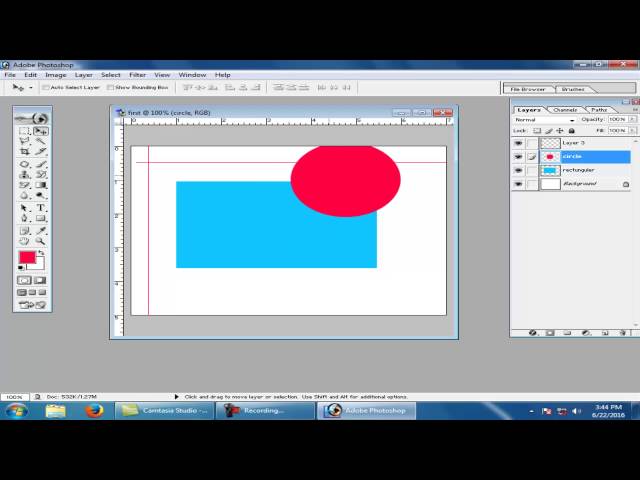The height and width of the screenshot is (480, 640).
Task: Toggle Standard Mode edit button in toolbox
Action: pyautogui.click(x=24, y=280)
